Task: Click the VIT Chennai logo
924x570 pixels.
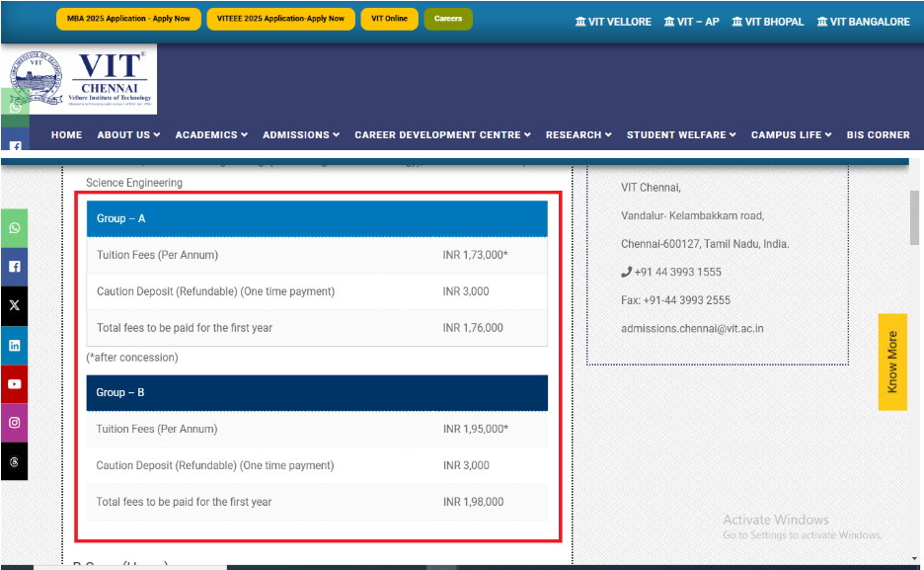Action: [x=82, y=79]
